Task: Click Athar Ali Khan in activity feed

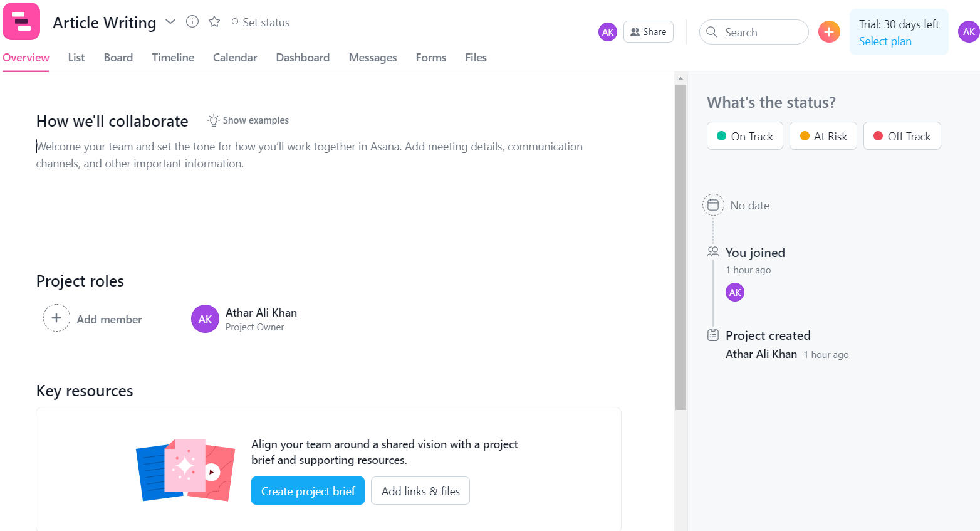Action: (761, 354)
